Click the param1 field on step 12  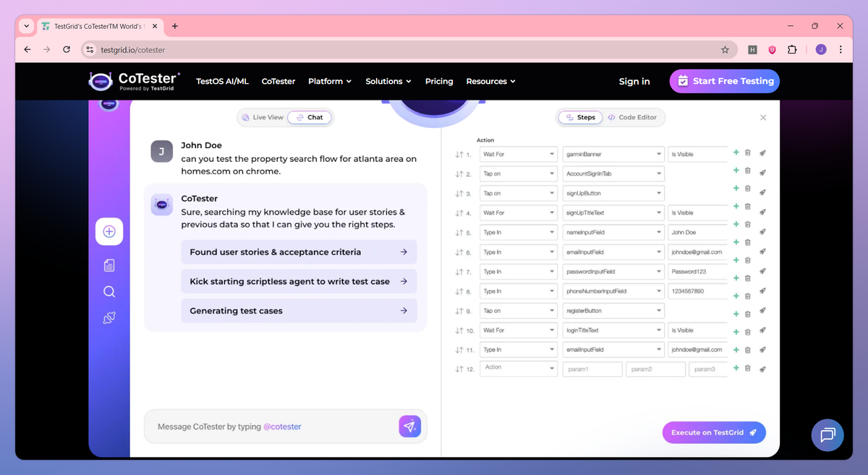point(592,369)
